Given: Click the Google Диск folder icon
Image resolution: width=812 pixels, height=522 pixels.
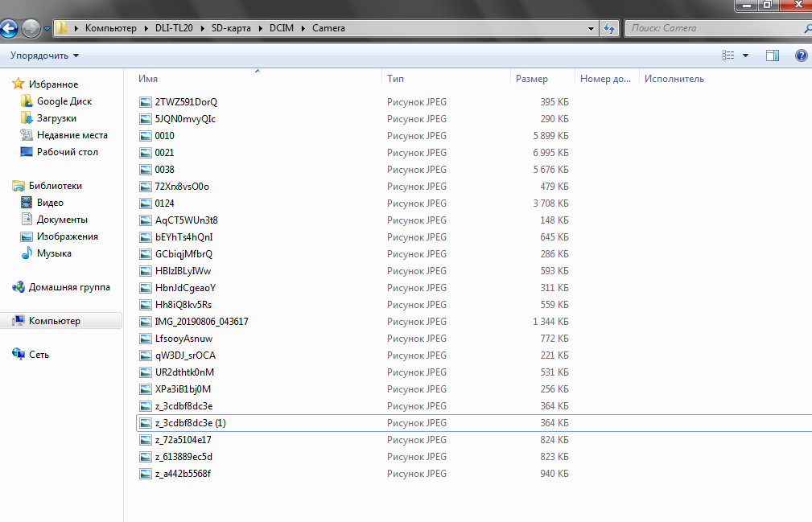Looking at the screenshot, I should point(27,101).
